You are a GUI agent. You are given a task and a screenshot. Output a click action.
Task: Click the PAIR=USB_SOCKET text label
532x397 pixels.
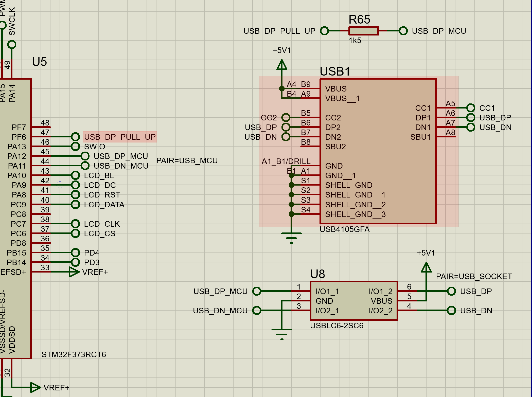474,276
